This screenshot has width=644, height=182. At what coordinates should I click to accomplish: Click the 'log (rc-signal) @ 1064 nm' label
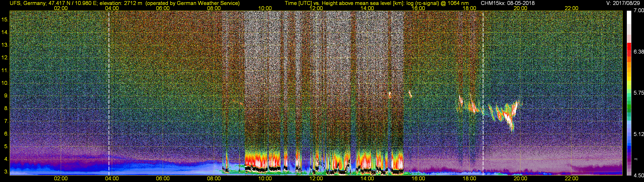(x=437, y=3)
